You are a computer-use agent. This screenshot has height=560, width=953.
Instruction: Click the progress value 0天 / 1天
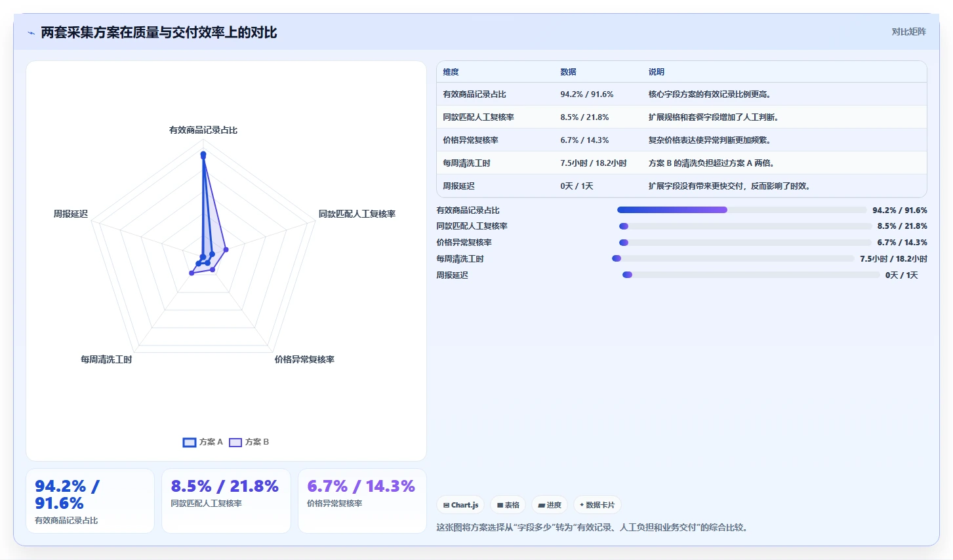pos(902,275)
